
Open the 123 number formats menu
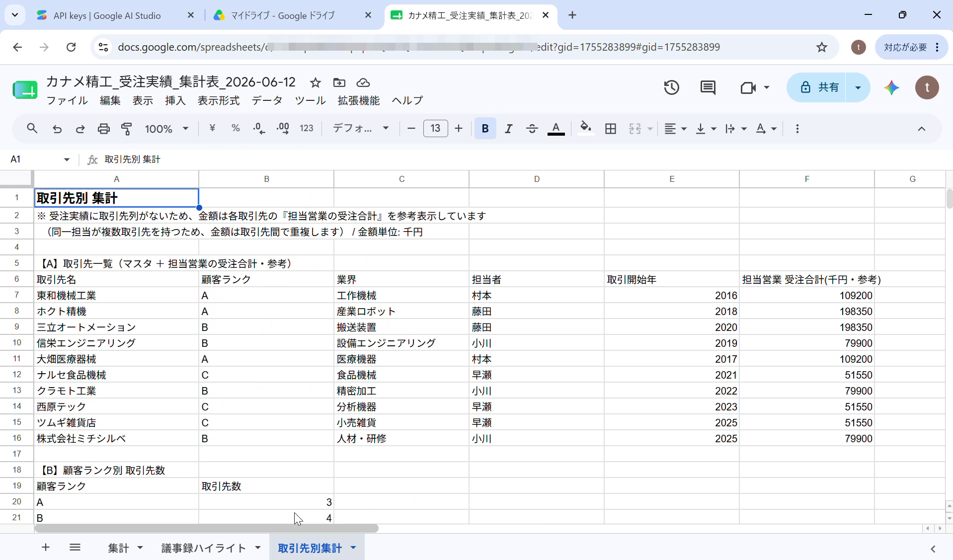click(307, 128)
